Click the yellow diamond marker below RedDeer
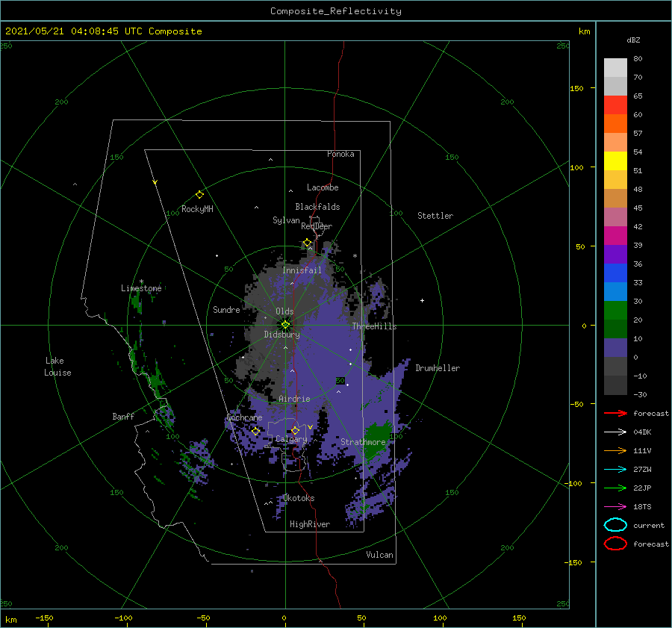The height and width of the screenshot is (628, 672). (307, 243)
